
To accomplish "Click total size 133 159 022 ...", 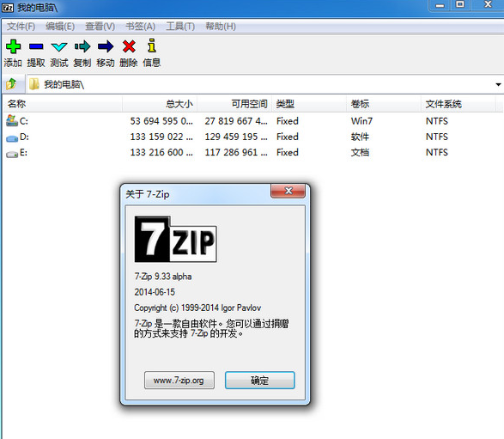I will point(161,137).
